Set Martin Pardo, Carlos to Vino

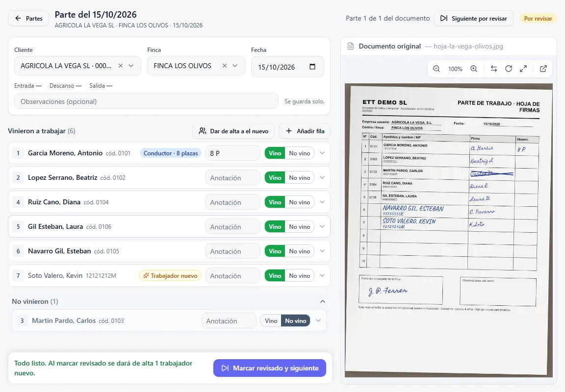(271, 321)
